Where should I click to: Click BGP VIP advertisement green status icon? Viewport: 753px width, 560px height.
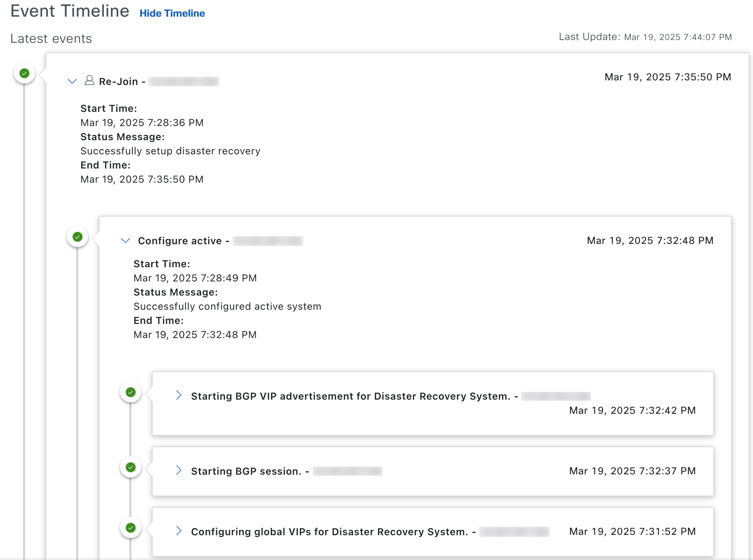click(x=131, y=392)
